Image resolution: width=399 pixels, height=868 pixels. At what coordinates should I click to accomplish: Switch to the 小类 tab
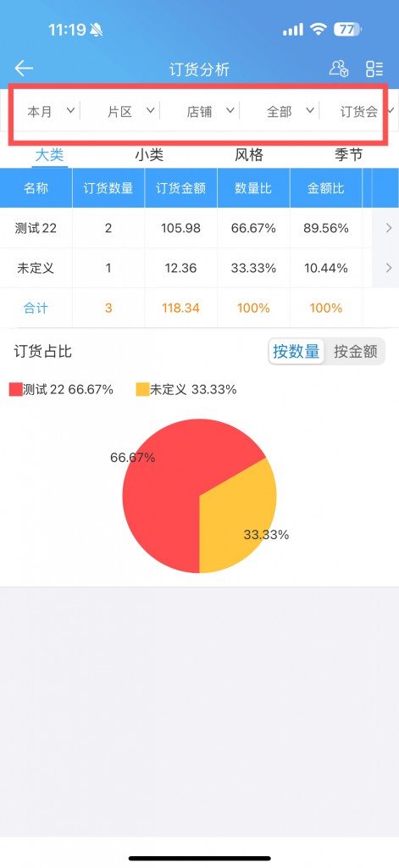coord(149,155)
